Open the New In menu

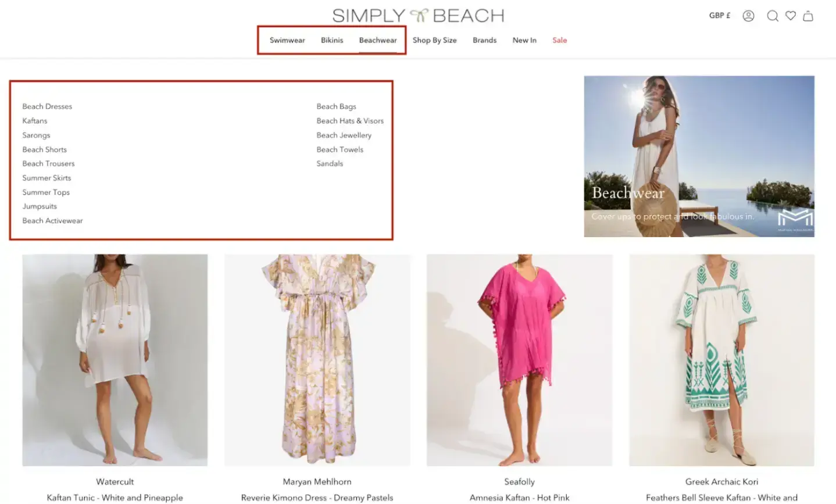524,40
